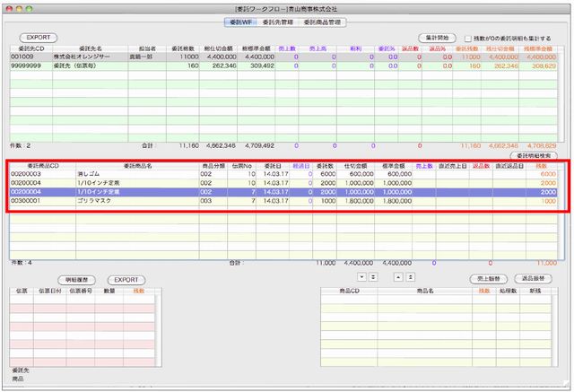Image resolution: width=574 pixels, height=392 pixels.
Task: Click the move-all-up double arrow button
Action: click(x=411, y=277)
